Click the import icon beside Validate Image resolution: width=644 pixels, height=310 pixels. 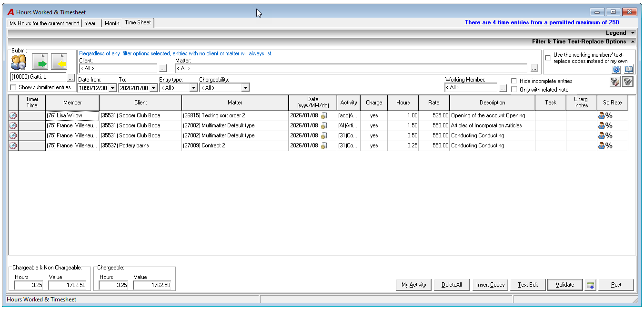pyautogui.click(x=591, y=285)
